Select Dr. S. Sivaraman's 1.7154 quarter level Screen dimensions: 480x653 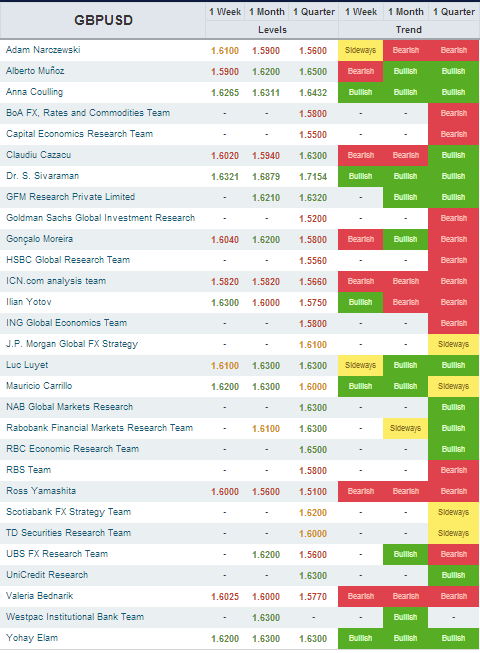(x=313, y=177)
